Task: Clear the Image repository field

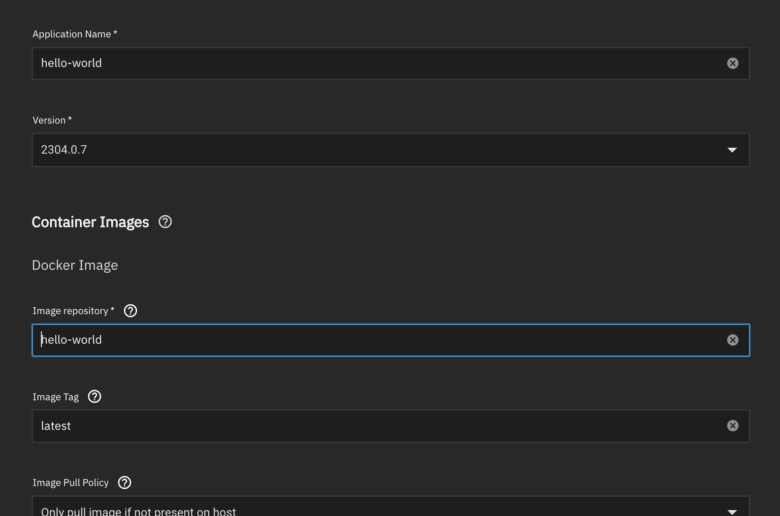Action: pyautogui.click(x=732, y=340)
